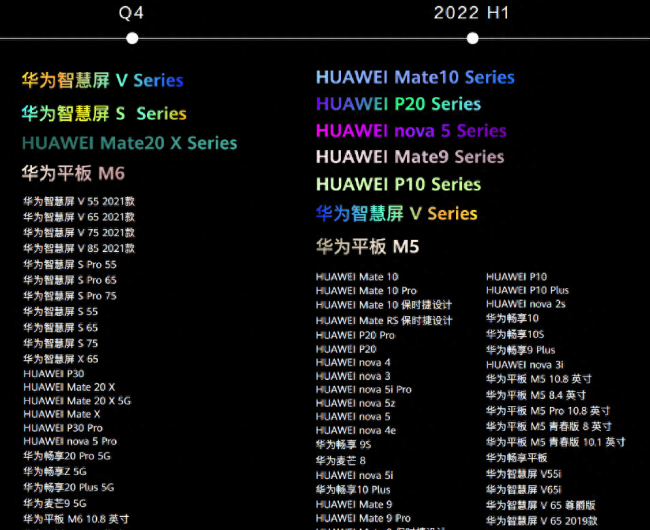Select HUAWEI nova 5i Pro entry
This screenshot has width=650, height=530.
pos(363,390)
